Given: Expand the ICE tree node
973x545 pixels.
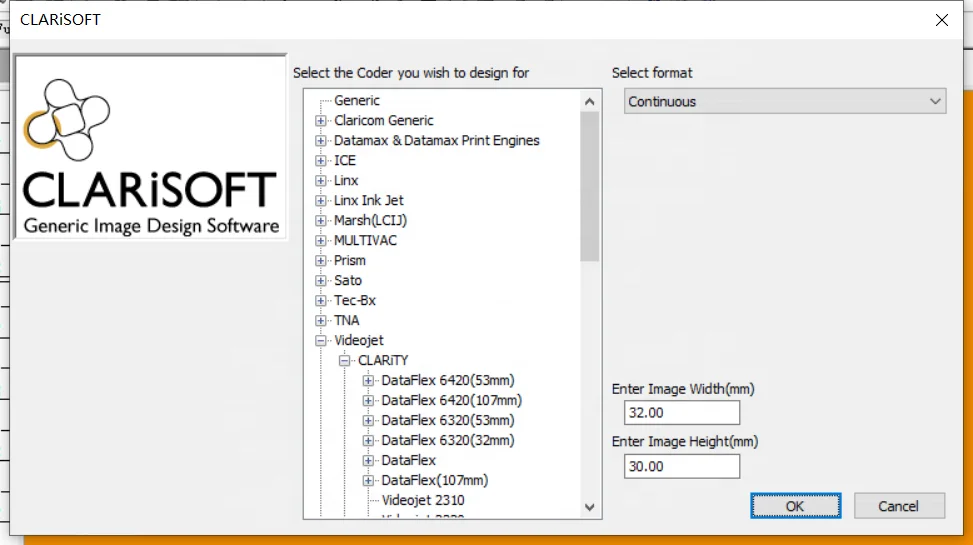Looking at the screenshot, I should [321, 161].
